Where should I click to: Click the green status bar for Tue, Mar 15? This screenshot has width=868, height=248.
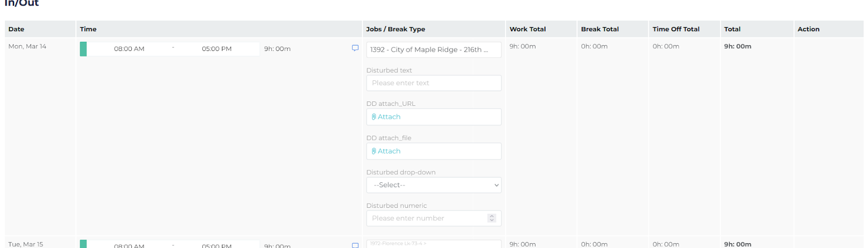tap(83, 244)
